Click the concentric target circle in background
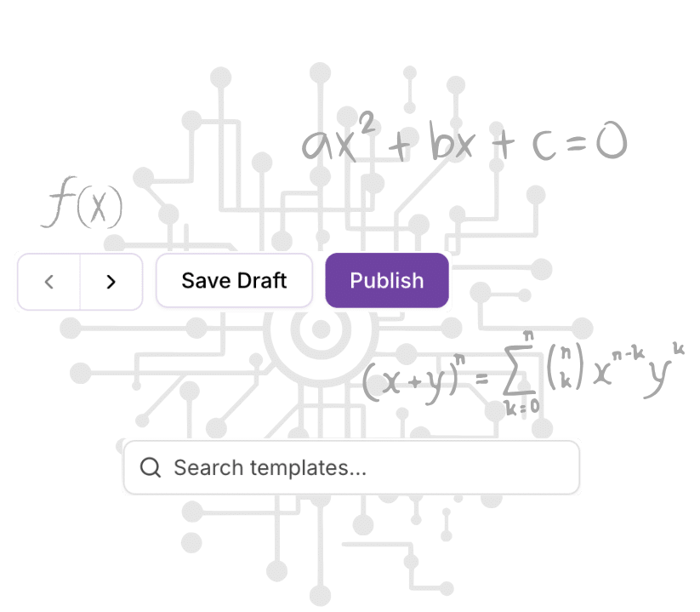 321,329
